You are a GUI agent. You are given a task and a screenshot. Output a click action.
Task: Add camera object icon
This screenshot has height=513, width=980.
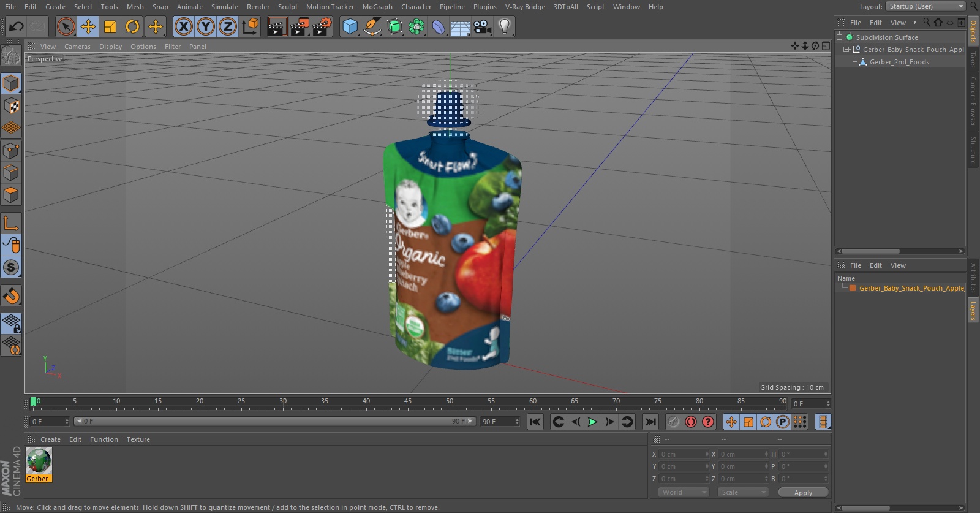[x=483, y=26]
